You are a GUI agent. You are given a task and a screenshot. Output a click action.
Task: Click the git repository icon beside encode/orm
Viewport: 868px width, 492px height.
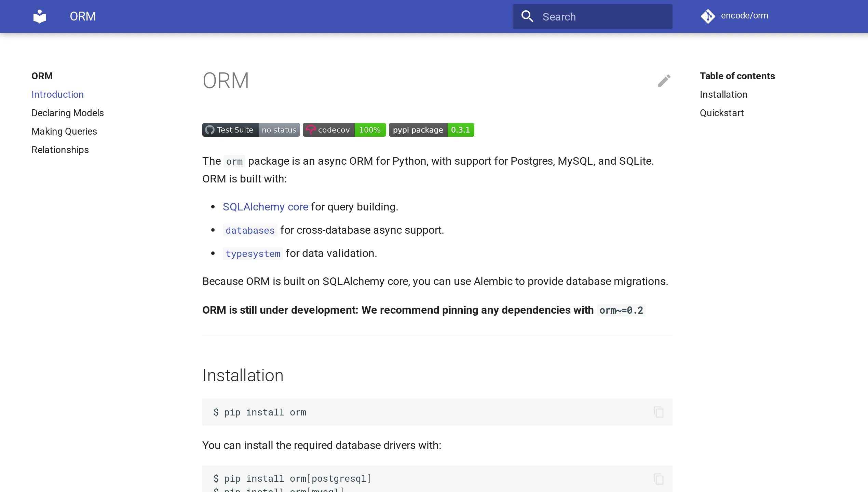[708, 16]
